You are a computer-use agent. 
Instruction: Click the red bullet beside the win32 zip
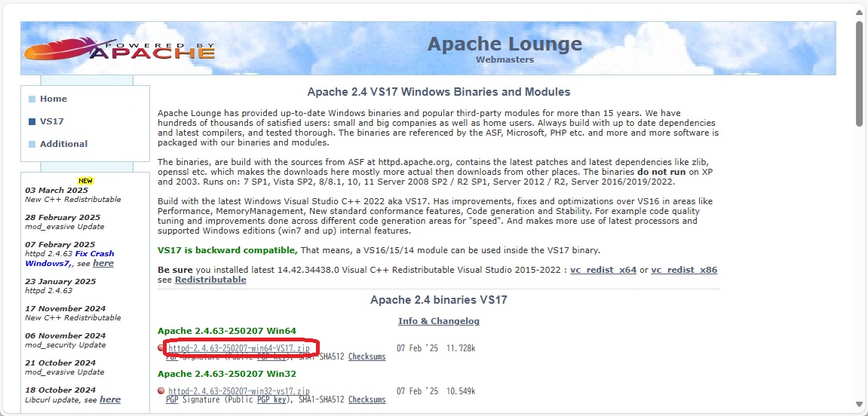pos(161,390)
